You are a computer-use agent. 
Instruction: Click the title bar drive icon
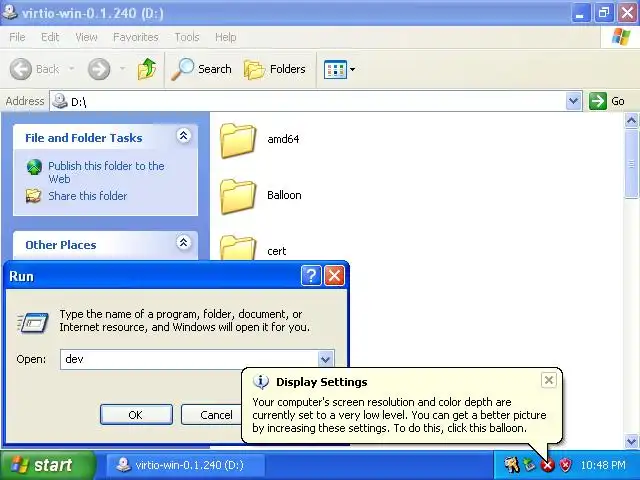tap(9, 12)
